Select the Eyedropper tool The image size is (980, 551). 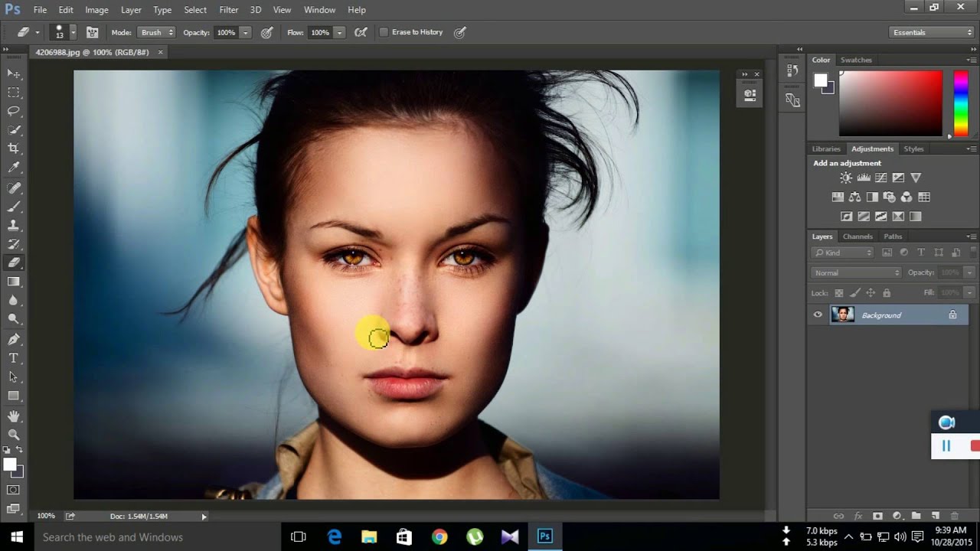coord(14,168)
